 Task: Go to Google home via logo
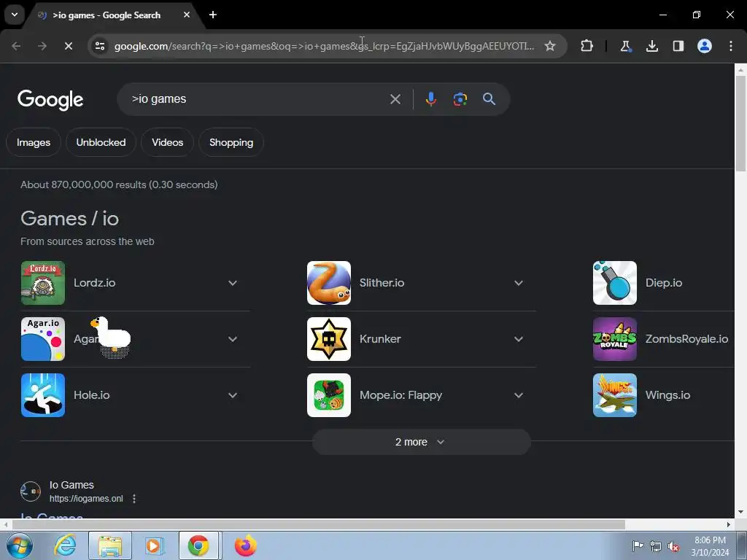click(x=50, y=99)
